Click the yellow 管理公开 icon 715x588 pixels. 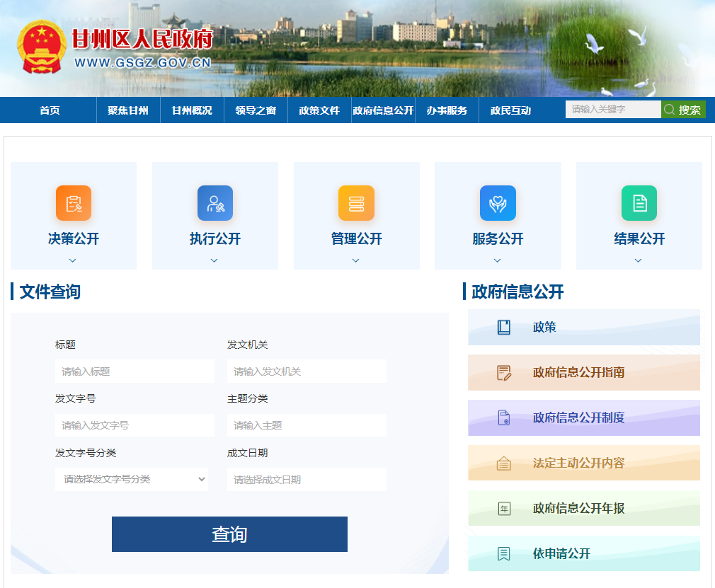click(x=356, y=203)
